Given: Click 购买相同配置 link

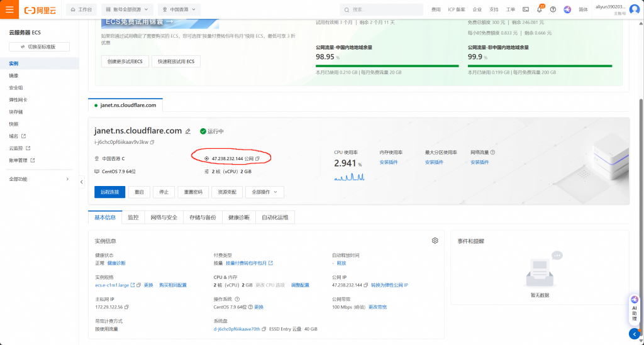Looking at the screenshot, I should [x=173, y=285].
